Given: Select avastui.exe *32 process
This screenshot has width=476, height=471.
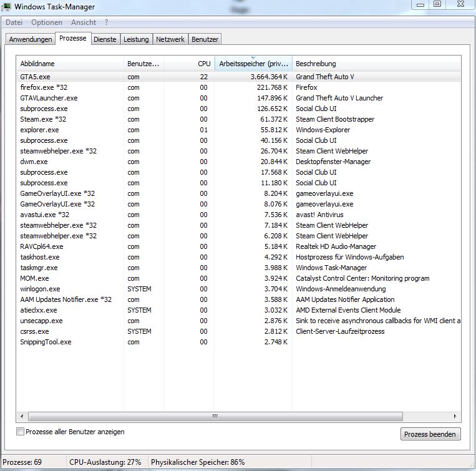Looking at the screenshot, I should pos(238,215).
